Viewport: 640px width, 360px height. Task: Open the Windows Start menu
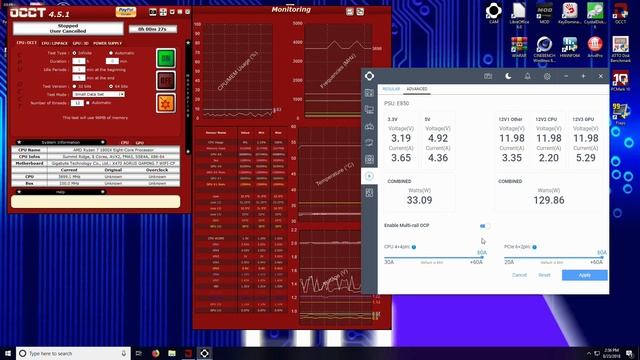tap(7, 353)
